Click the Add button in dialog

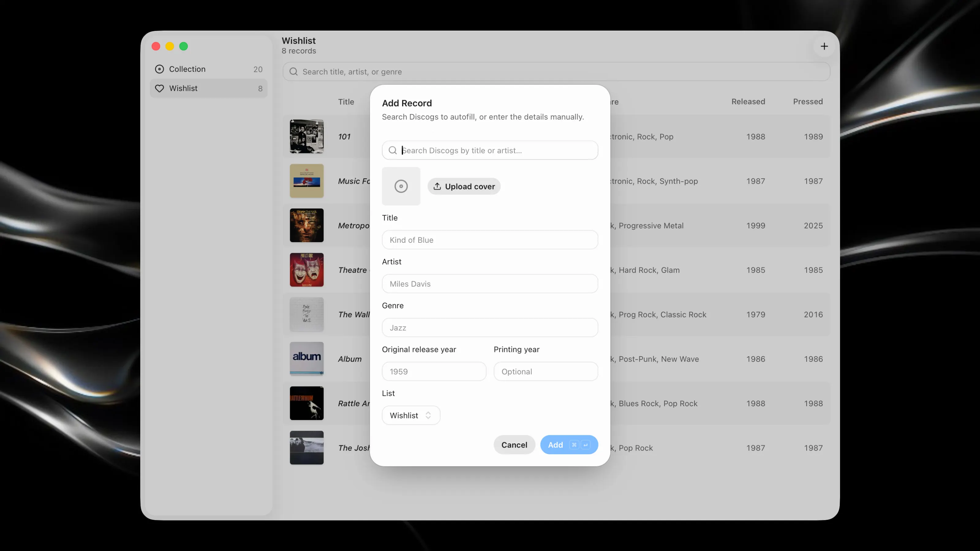[x=569, y=444]
